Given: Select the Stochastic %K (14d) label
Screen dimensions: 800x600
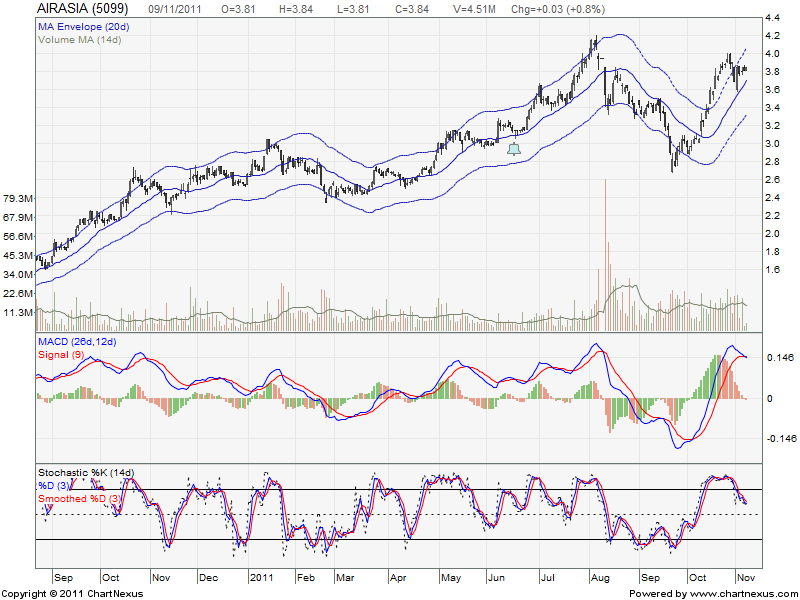Looking at the screenshot, I should [85, 472].
